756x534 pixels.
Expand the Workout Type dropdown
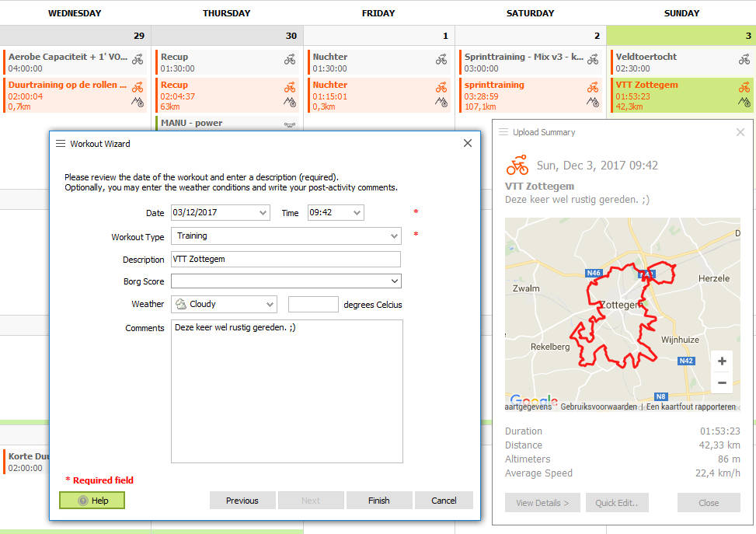coord(394,236)
